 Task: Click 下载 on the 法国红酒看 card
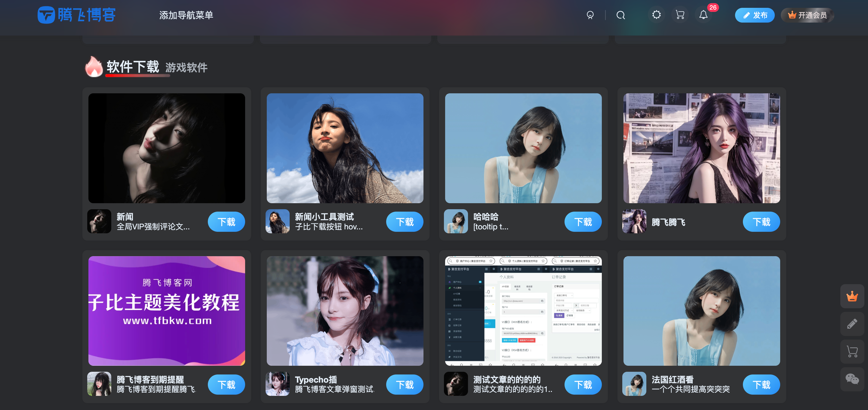pyautogui.click(x=761, y=384)
